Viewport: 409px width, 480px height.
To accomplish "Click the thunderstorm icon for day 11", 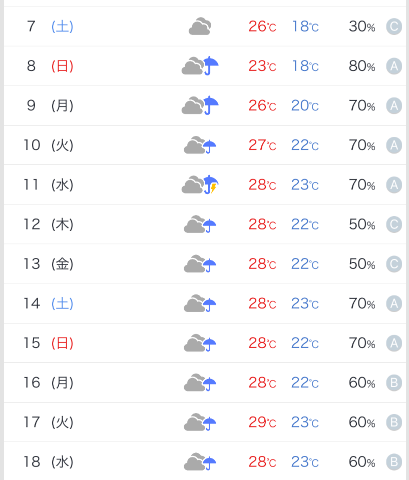I will pos(200,184).
